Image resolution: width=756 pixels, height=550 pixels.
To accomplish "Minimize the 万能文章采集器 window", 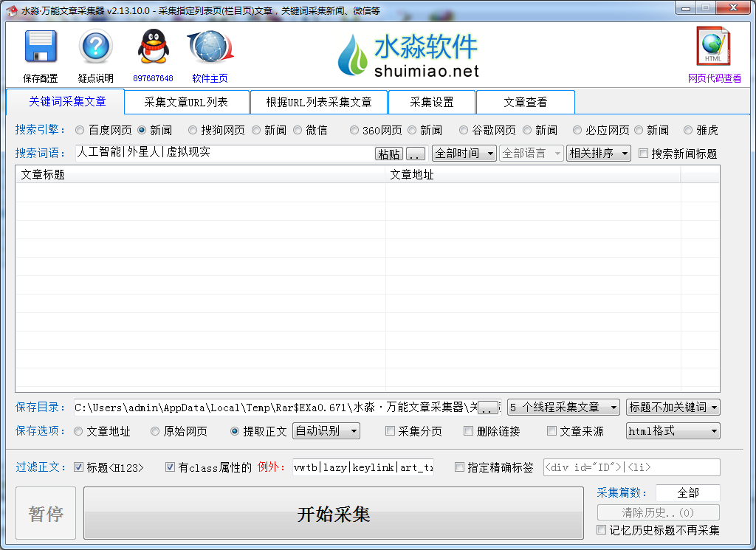I will click(x=686, y=8).
